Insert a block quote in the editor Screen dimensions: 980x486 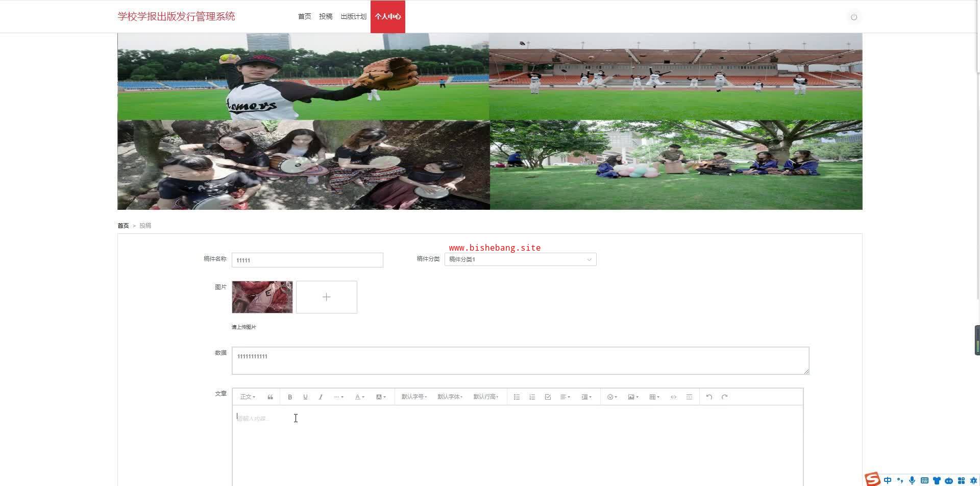point(270,397)
